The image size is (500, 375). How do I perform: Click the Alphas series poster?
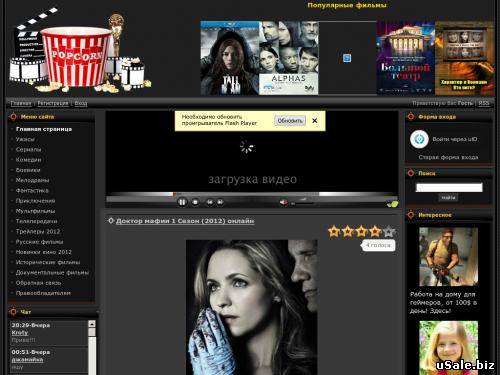[289, 58]
